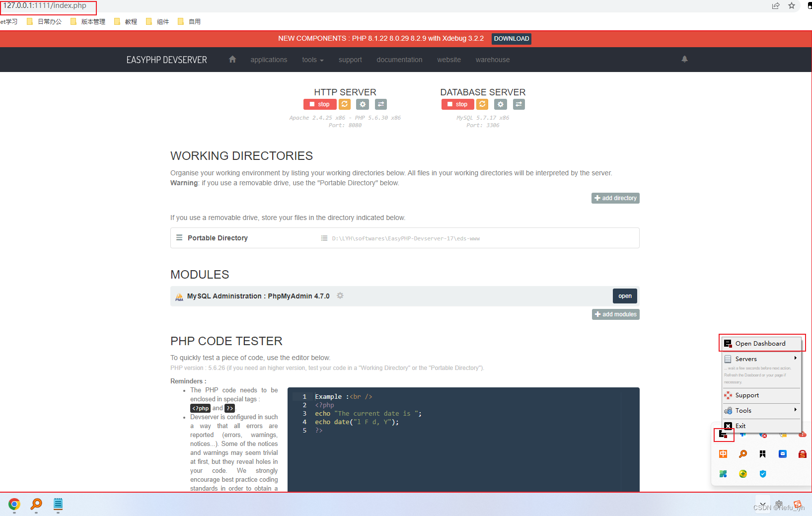
Task: Select Open Dashboard from tray menu
Action: click(x=761, y=343)
